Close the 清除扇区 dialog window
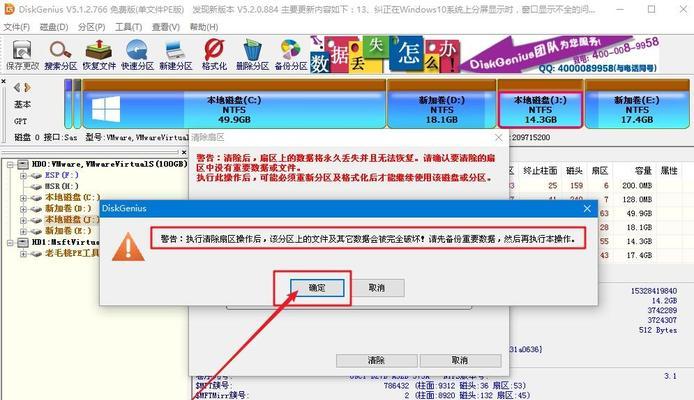 pyautogui.click(x=498, y=138)
